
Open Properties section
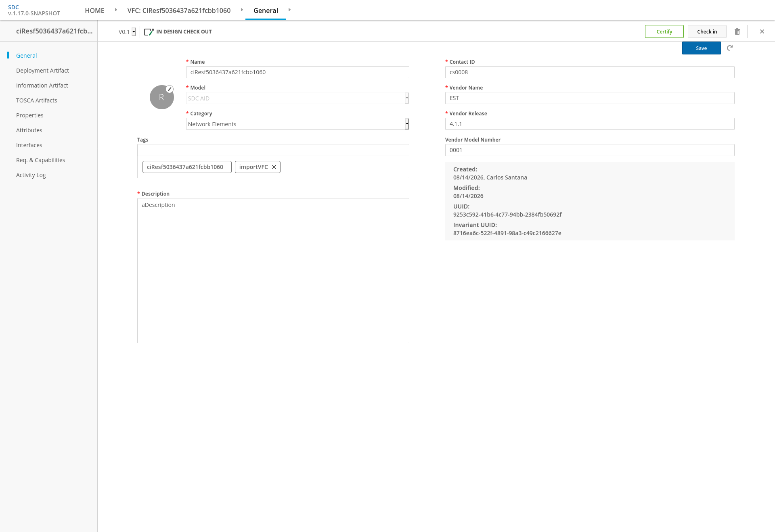click(x=30, y=115)
